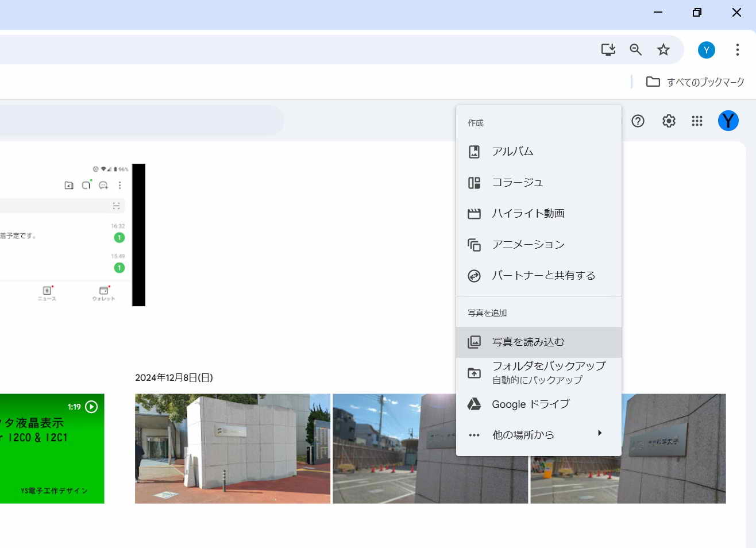Open the green video thumbnail 1:19
Viewport: 756px width, 548px height.
coord(52,449)
